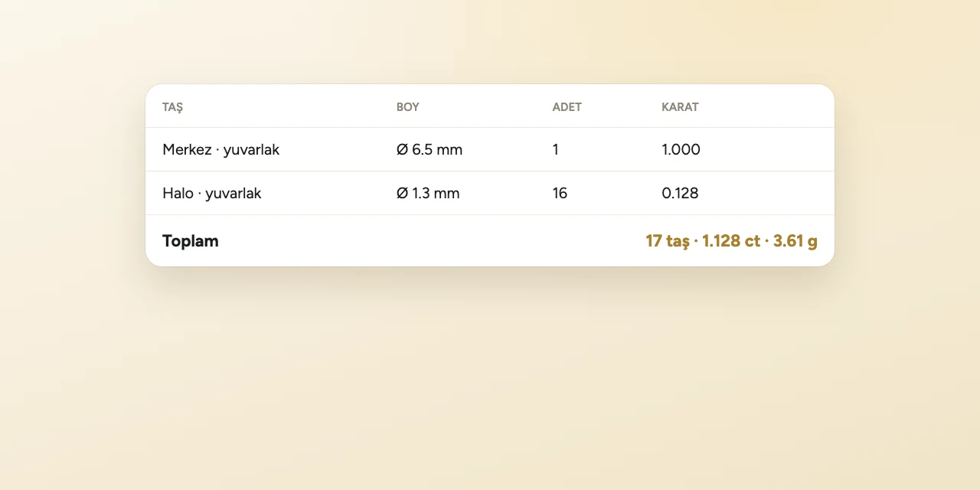This screenshot has height=490, width=980.
Task: Click the quantity value 1
Action: [556, 150]
